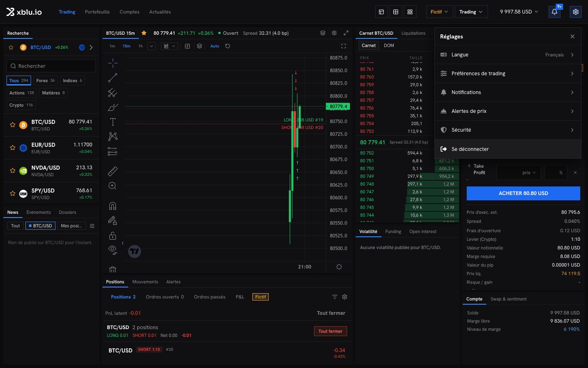Click ACHETER 80.80 USD button
588x368 pixels.
[x=523, y=193]
